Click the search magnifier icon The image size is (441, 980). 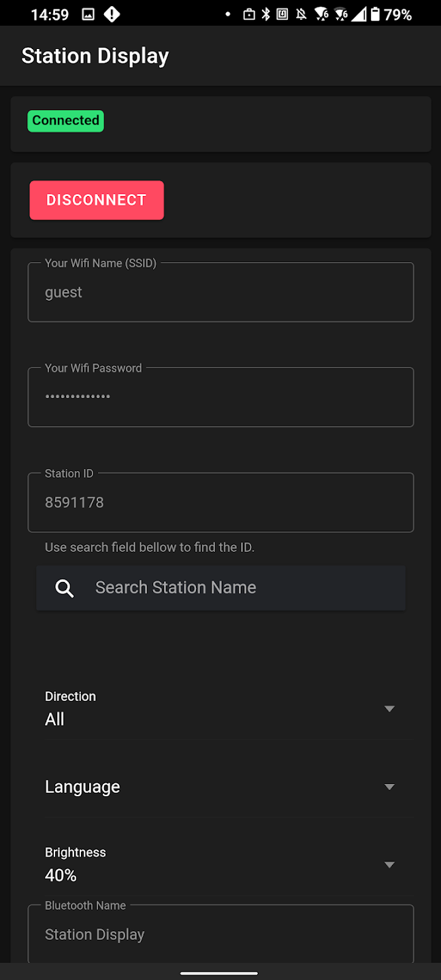[64, 588]
